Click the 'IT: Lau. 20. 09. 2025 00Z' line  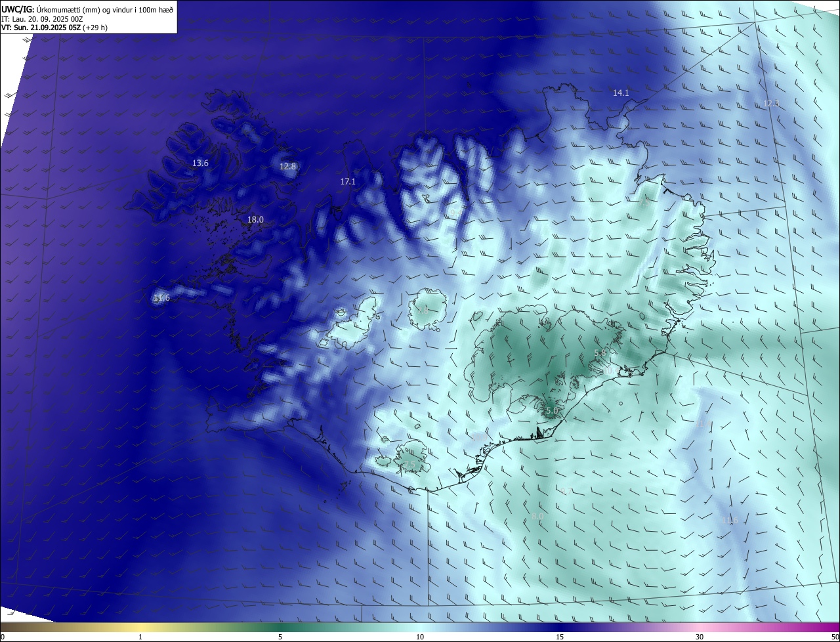pyautogui.click(x=41, y=18)
